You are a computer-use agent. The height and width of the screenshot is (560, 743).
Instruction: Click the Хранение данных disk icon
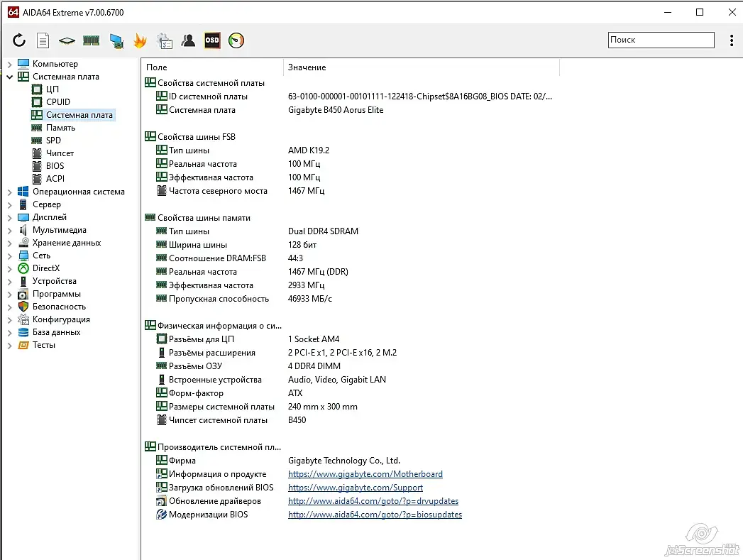point(23,243)
